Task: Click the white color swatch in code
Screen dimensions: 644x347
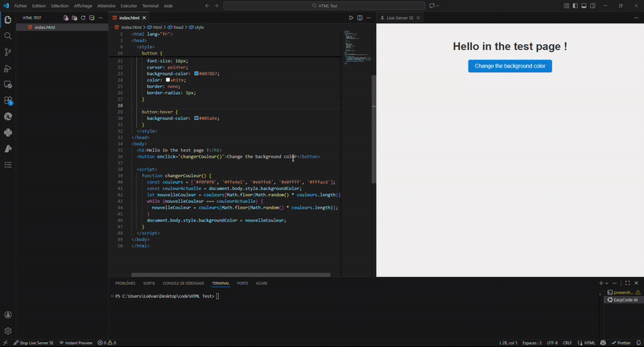Action: pyautogui.click(x=167, y=80)
